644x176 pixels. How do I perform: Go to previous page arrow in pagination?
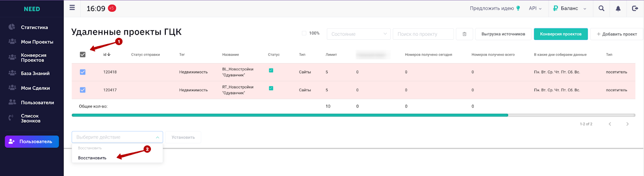coord(610,124)
